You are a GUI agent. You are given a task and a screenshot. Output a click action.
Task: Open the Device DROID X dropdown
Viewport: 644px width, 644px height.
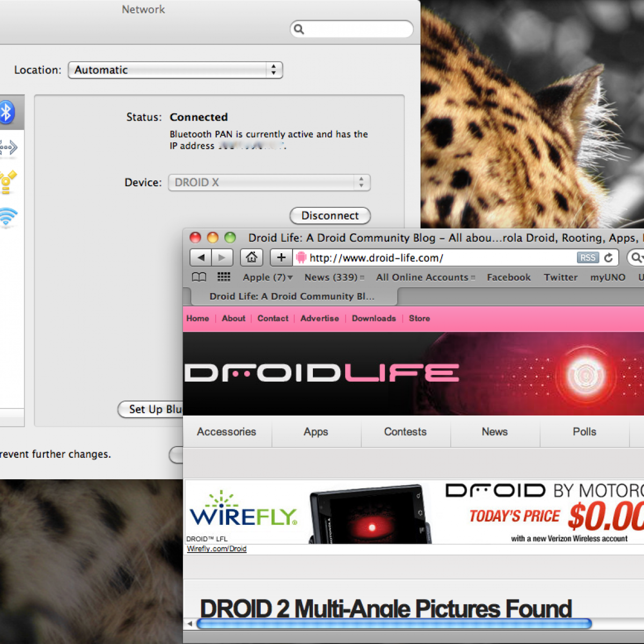pos(269,183)
